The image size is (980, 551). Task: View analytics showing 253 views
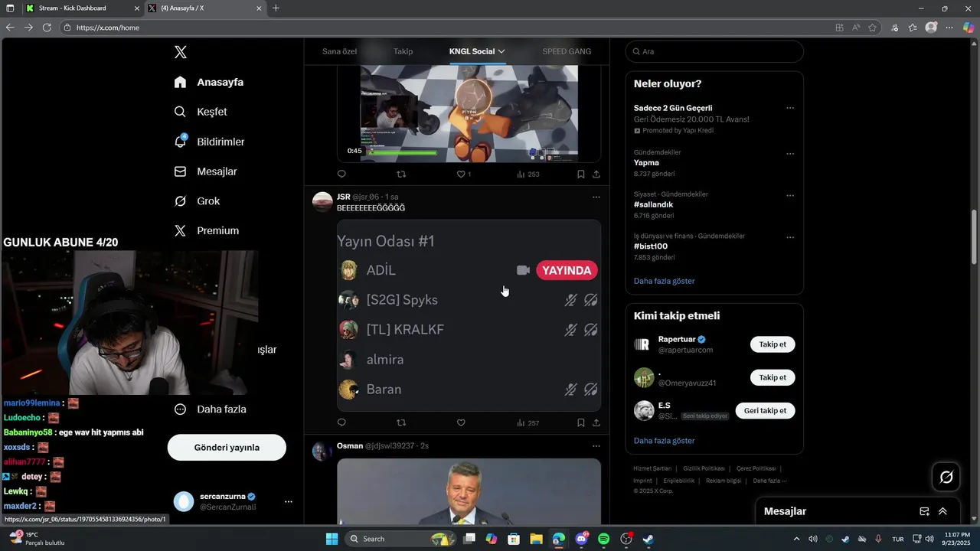pyautogui.click(x=528, y=174)
